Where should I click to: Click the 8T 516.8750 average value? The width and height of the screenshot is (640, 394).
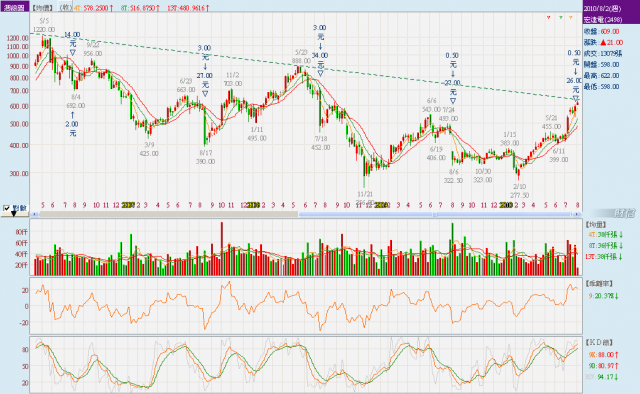pyautogui.click(x=140, y=8)
